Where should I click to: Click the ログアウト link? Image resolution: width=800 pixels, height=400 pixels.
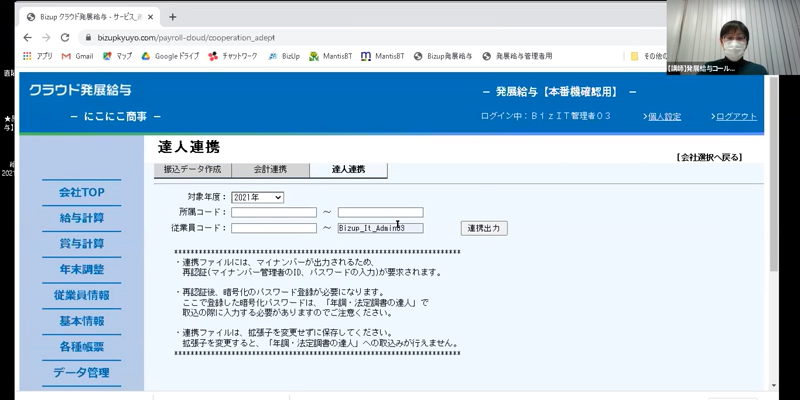[x=736, y=117]
